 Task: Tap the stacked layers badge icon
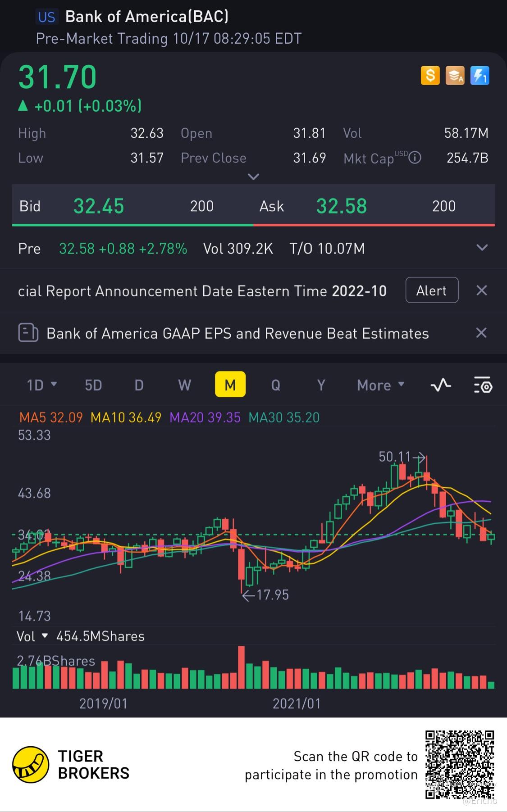[x=455, y=76]
